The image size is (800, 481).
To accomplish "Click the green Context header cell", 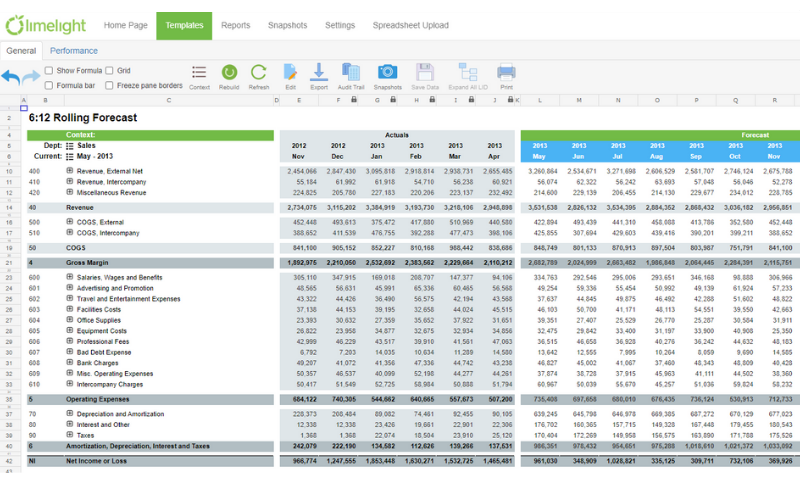I will coord(151,135).
